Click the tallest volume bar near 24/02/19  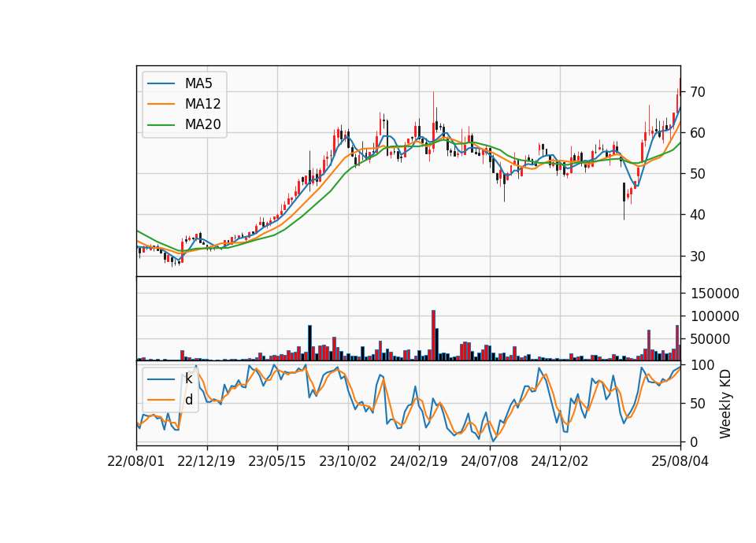pos(433,335)
